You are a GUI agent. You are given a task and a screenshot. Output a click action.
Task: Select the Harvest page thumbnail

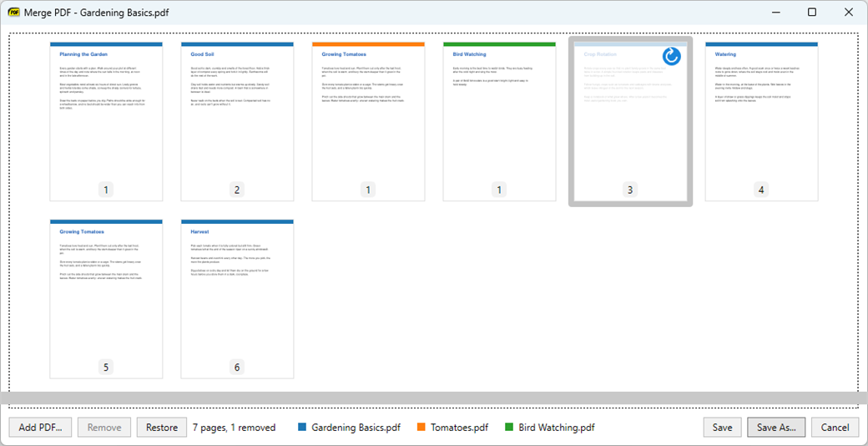tap(237, 299)
